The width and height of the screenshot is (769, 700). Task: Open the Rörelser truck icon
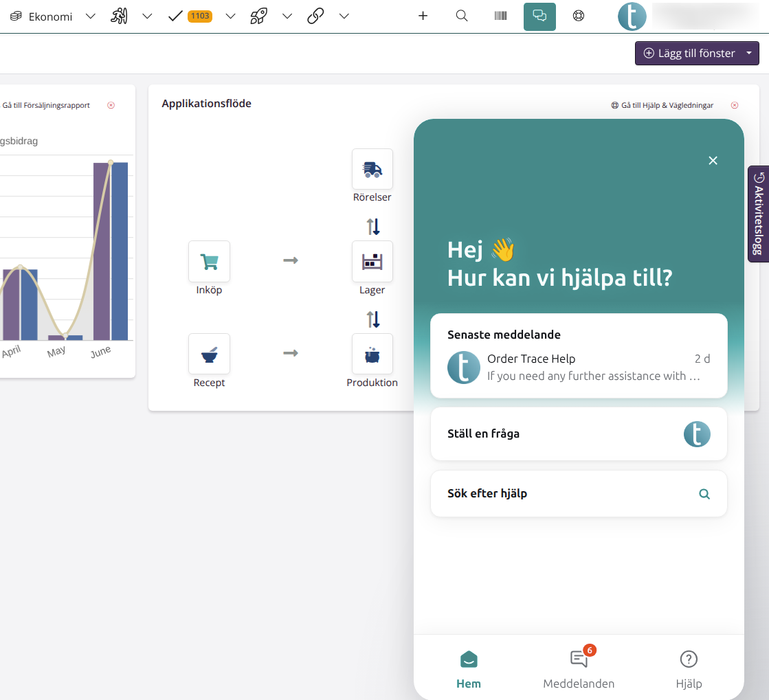pos(372,169)
